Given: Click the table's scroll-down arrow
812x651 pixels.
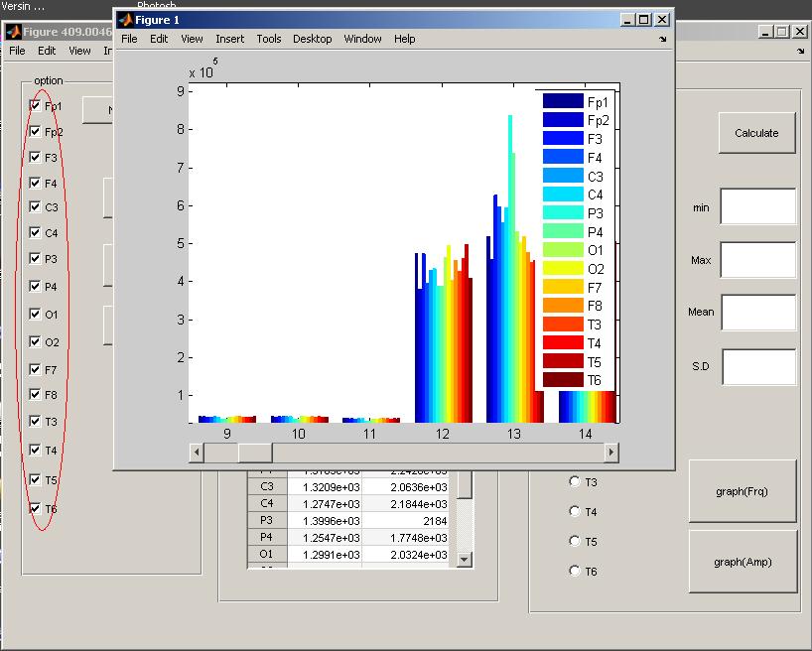Looking at the screenshot, I should click(x=465, y=560).
